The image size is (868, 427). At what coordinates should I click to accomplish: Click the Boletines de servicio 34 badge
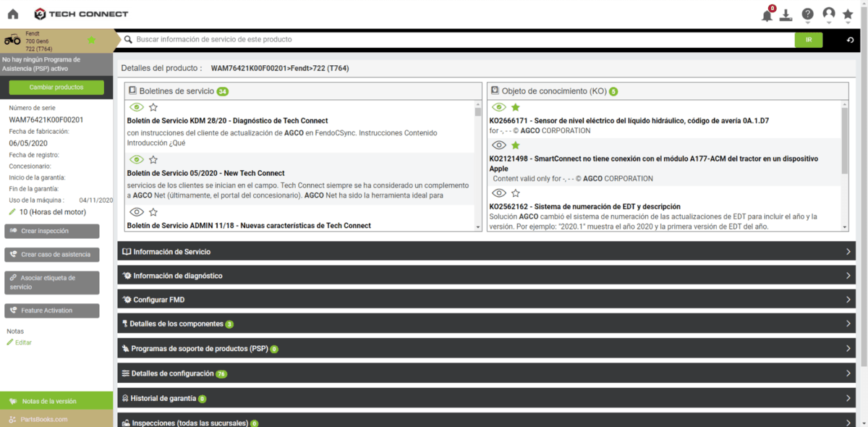223,92
